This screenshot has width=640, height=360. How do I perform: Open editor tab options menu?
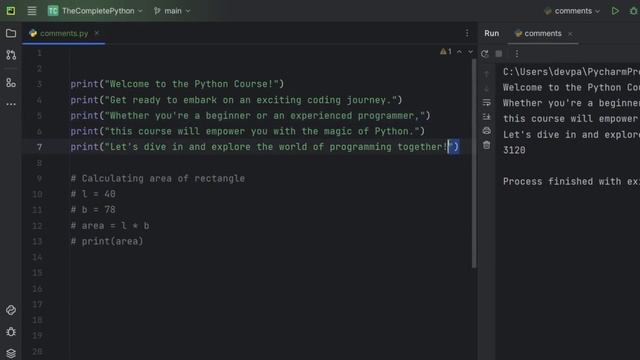coord(467,33)
